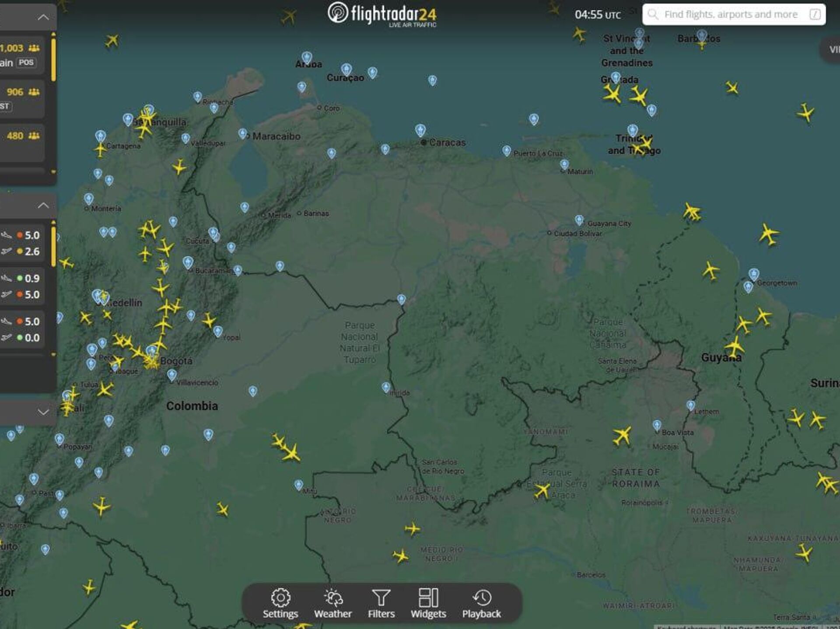This screenshot has height=629, width=840.
Task: Click the Caracas airport pin
Action: point(420,130)
